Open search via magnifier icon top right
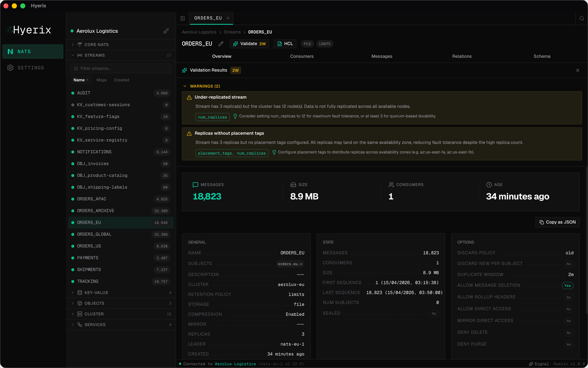 pyautogui.click(x=581, y=18)
